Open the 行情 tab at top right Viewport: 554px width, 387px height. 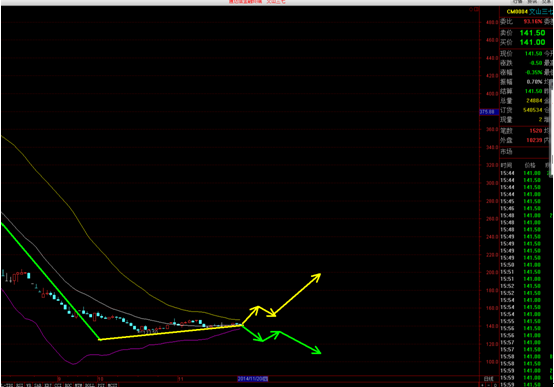click(x=517, y=1)
